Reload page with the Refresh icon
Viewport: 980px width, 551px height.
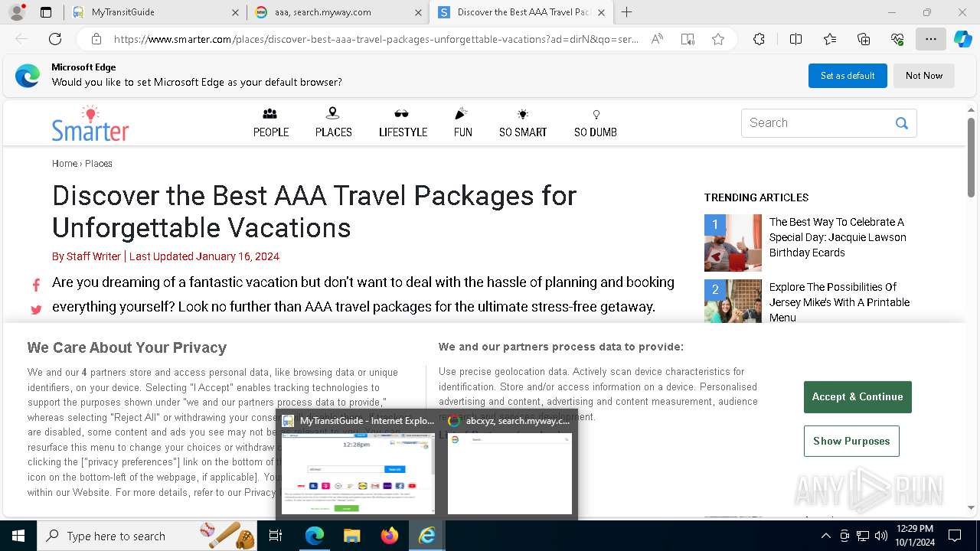click(x=55, y=39)
